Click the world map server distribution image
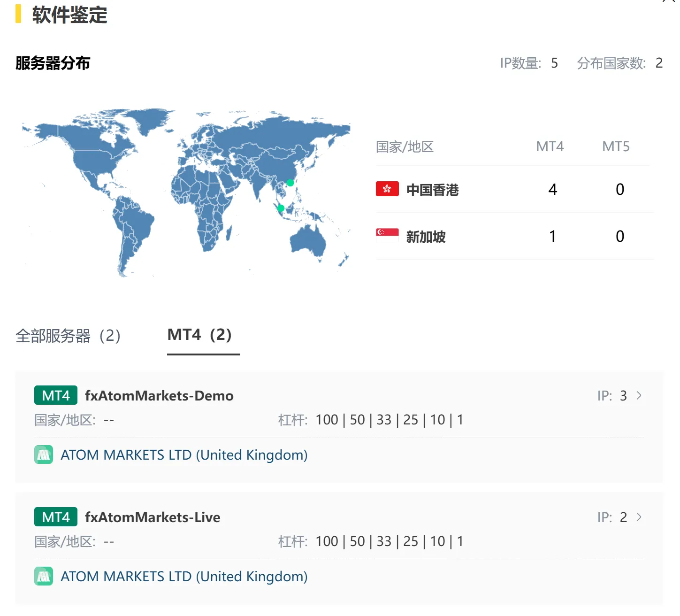The height and width of the screenshot is (616, 680). tap(186, 193)
